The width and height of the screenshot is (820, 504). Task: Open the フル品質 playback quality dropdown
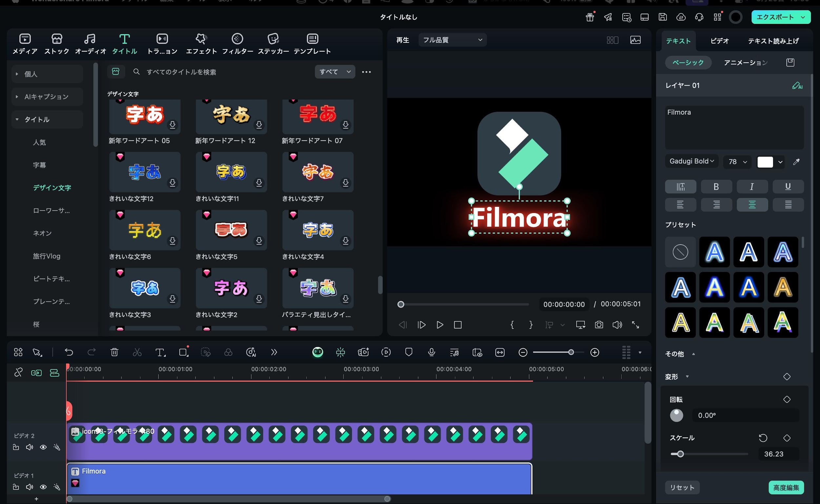(452, 40)
